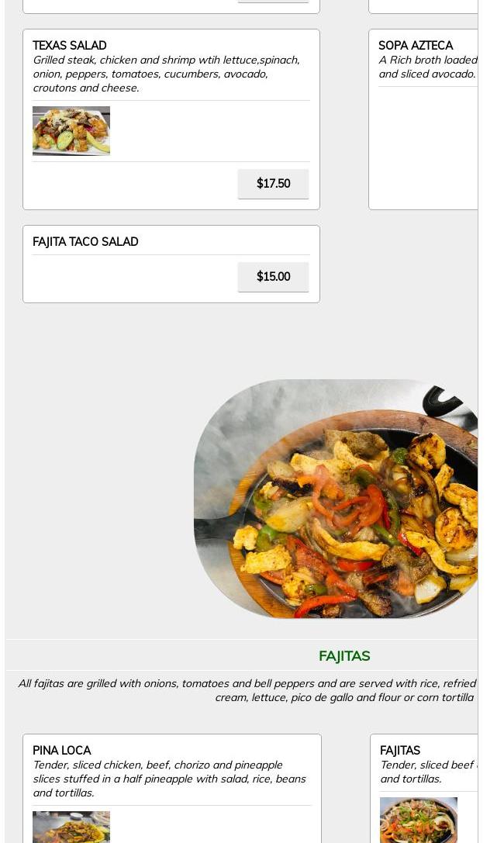
Task: Click the FAJITAS item card title
Action: 400,751
